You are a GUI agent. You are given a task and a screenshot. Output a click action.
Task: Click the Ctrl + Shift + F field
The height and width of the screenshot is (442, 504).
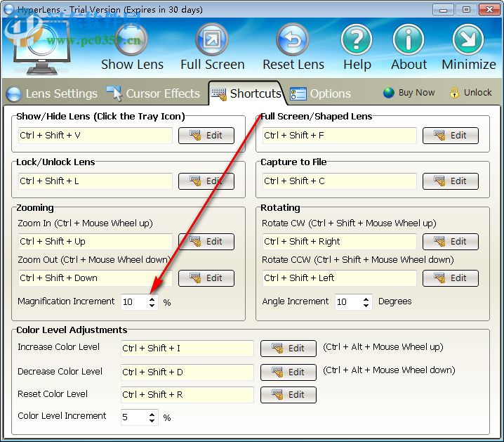tap(340, 136)
